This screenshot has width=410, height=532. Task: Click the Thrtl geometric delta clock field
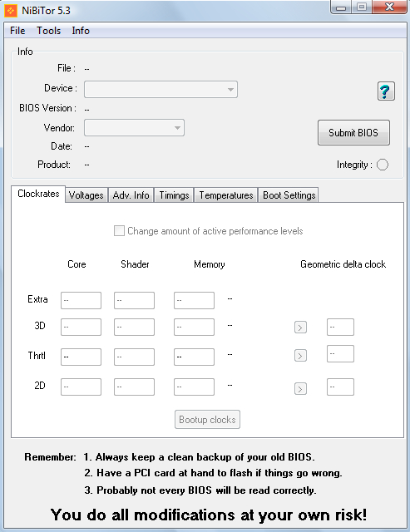tap(340, 353)
